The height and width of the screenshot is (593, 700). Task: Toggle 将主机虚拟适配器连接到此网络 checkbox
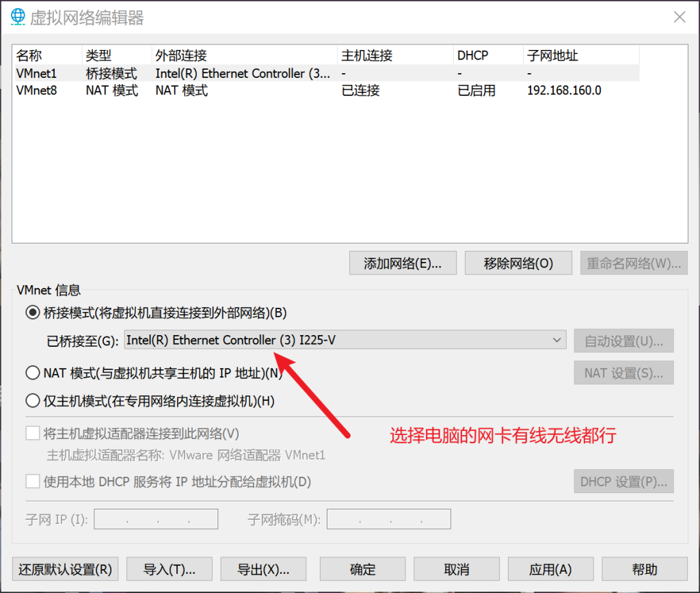click(33, 433)
